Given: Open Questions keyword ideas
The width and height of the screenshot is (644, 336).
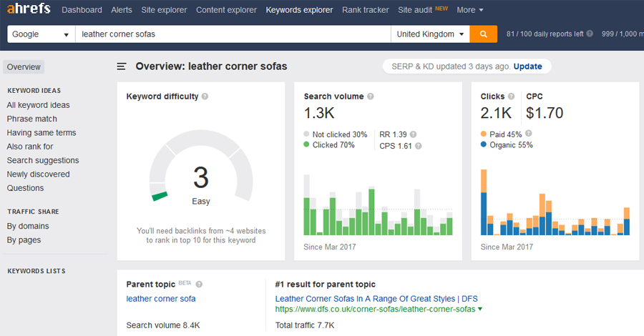Looking at the screenshot, I should coord(25,188).
